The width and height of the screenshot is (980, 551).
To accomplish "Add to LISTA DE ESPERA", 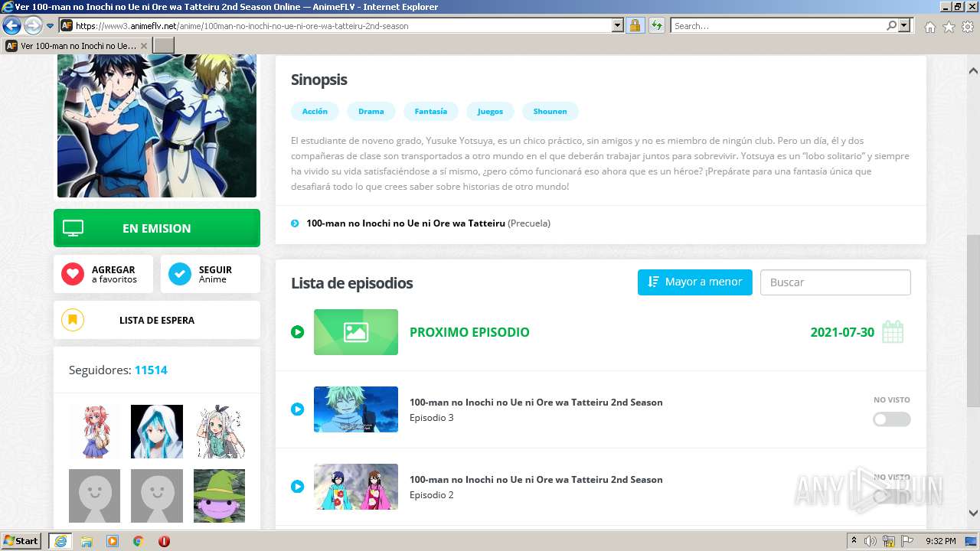I will (x=157, y=320).
